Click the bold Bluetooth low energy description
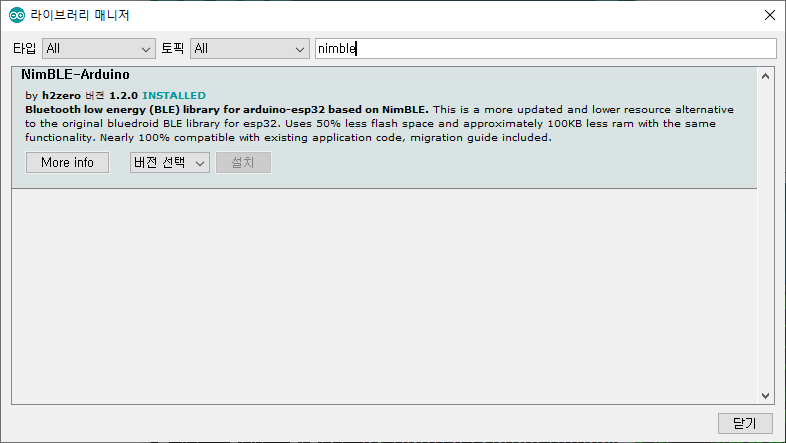The width and height of the screenshot is (786, 443). [227, 109]
